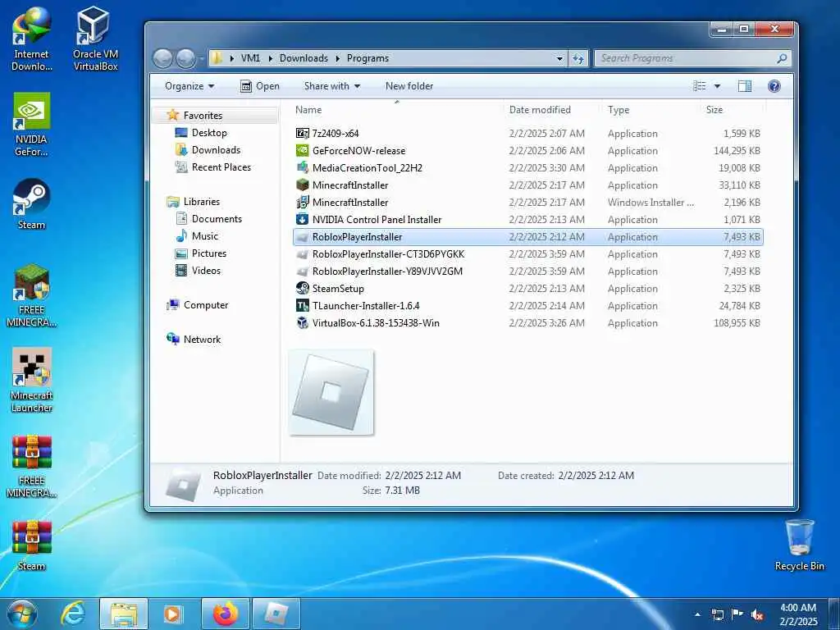Click the network tray icon

pyautogui.click(x=717, y=615)
